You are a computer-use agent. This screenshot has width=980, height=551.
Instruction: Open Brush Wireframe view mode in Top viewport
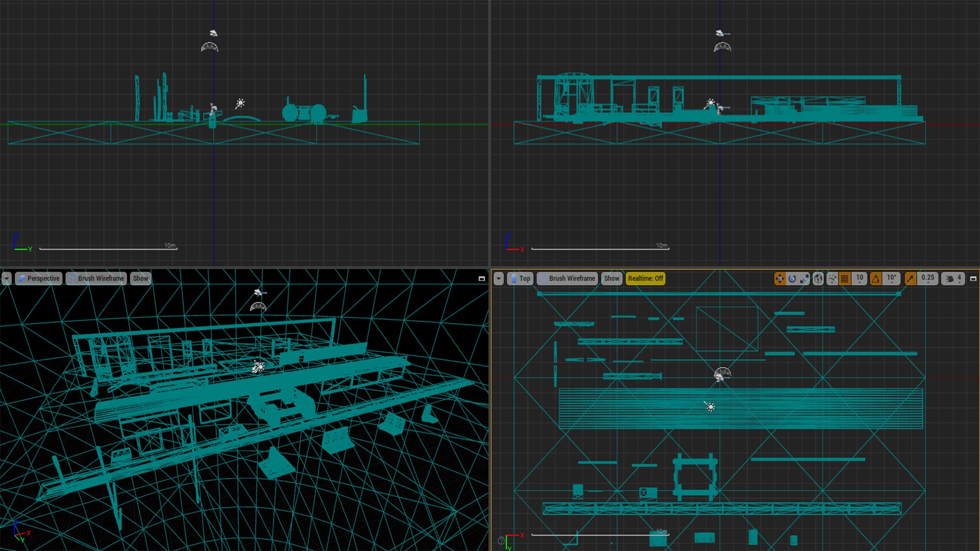[567, 279]
